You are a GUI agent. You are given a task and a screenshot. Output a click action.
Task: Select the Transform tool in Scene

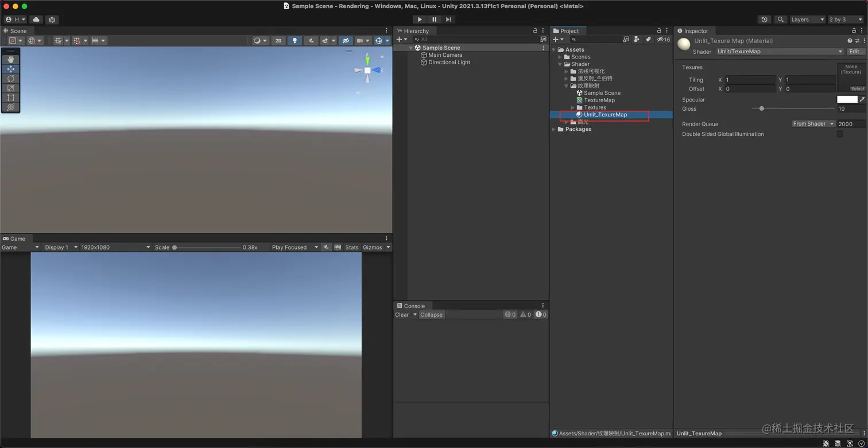(10, 107)
